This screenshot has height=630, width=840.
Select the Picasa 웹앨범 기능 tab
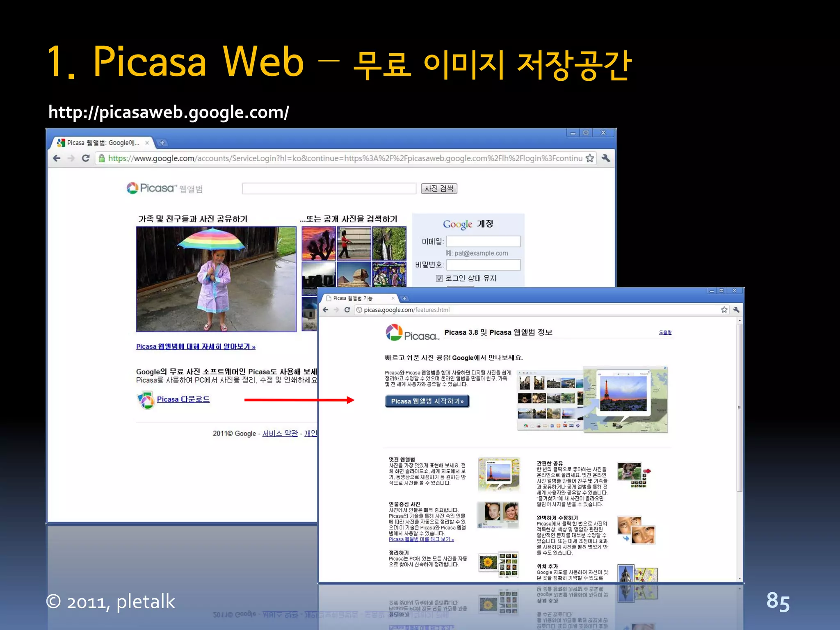[360, 298]
